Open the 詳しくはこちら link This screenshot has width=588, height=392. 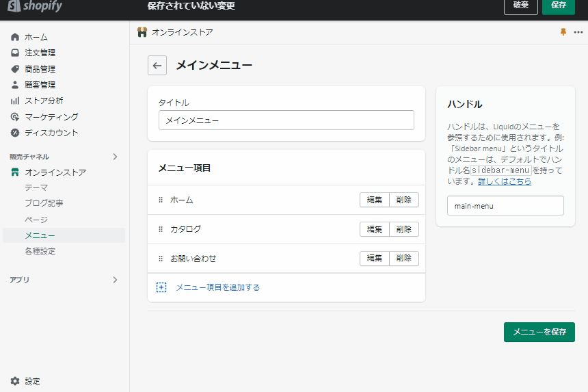coord(505,181)
